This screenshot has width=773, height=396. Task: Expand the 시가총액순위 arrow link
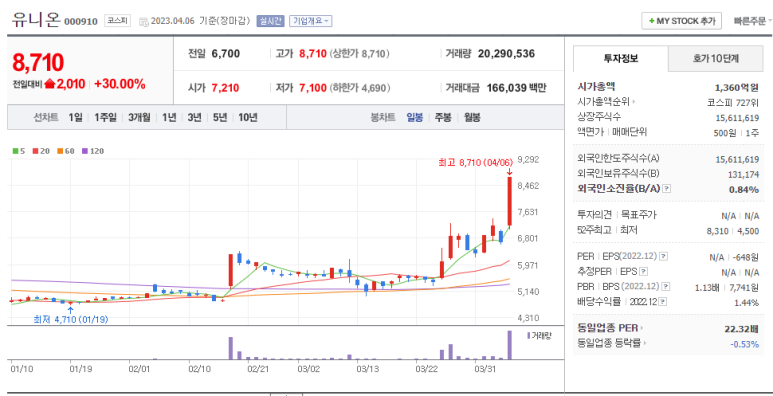634,102
